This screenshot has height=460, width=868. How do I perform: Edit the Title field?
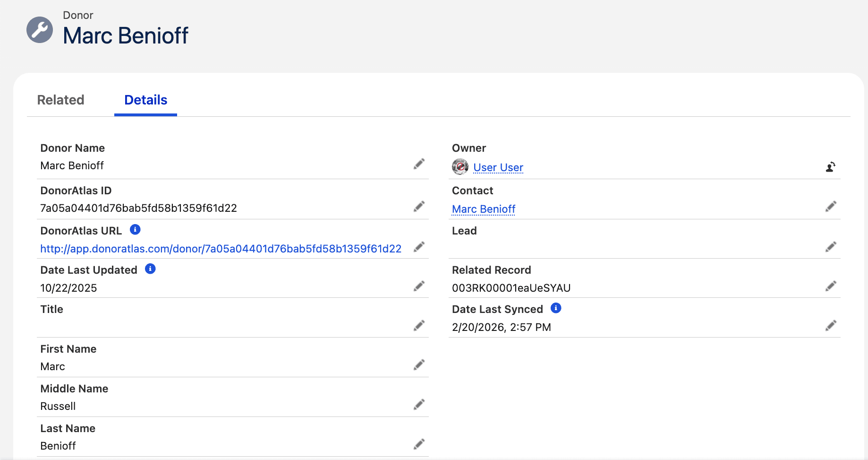click(418, 325)
